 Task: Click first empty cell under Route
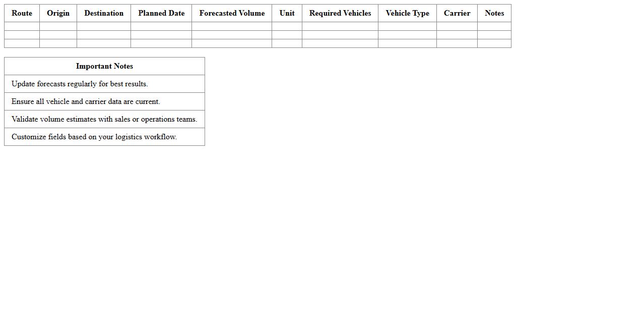(22, 26)
